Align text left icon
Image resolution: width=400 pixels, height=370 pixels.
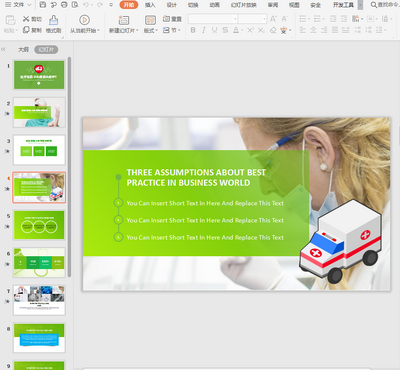click(x=303, y=30)
